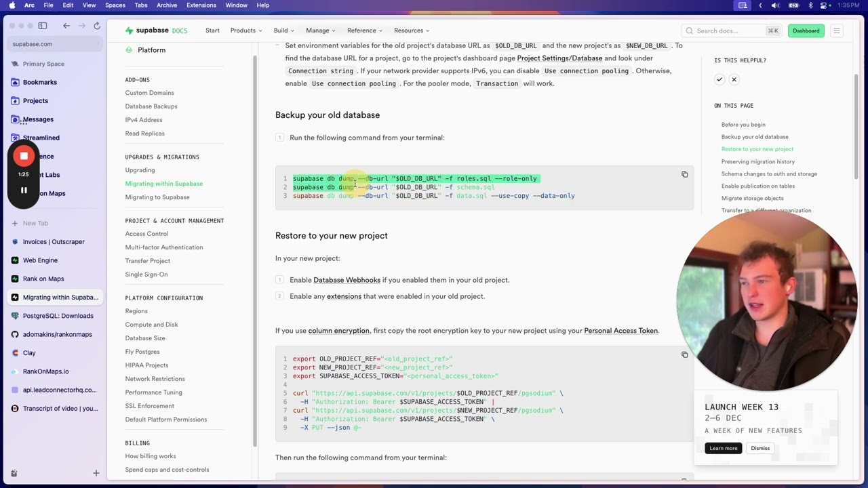The height and width of the screenshot is (488, 868).
Task: Click the docs sidebar scrollbar
Action: click(255, 251)
